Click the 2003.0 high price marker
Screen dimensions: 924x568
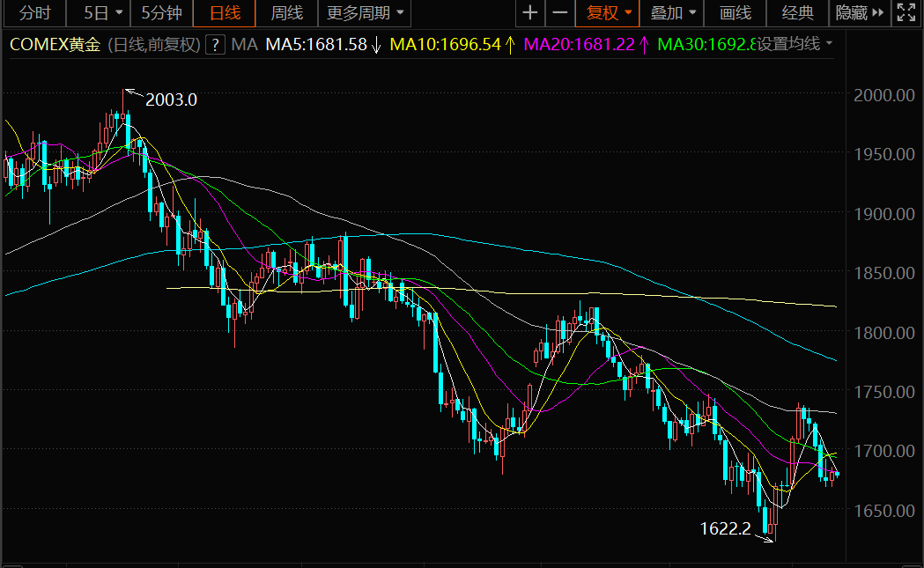click(x=171, y=100)
